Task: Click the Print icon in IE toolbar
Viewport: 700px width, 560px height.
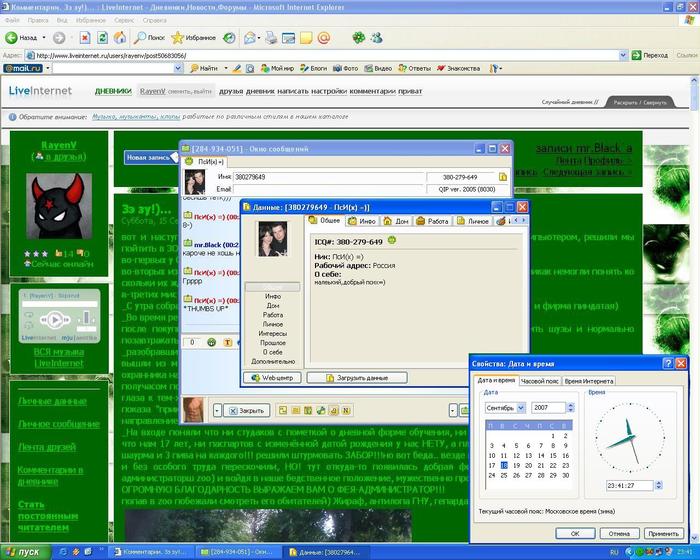Action: coord(271,38)
